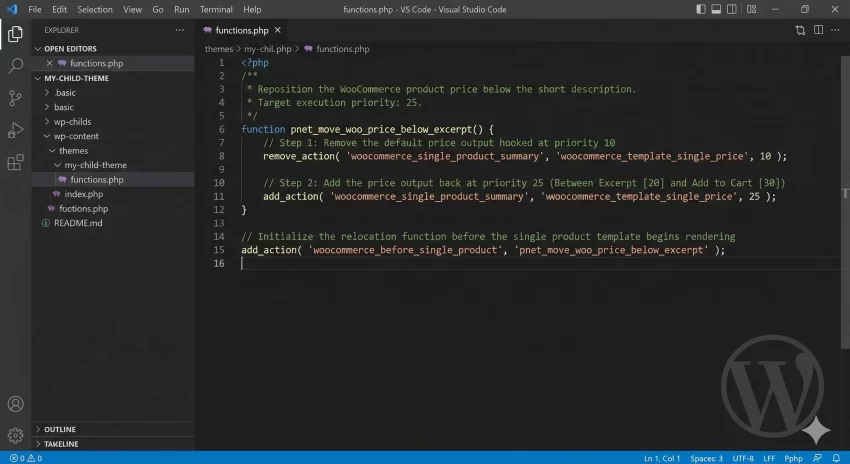Collapse the wp-content folder

click(113, 136)
